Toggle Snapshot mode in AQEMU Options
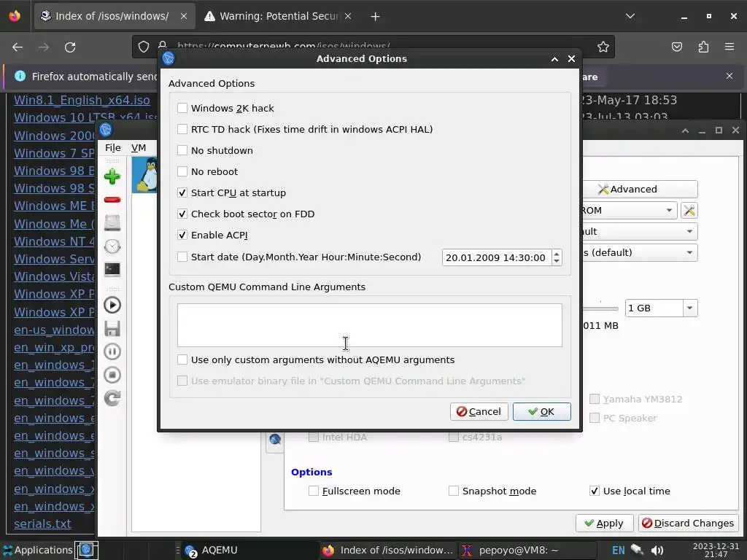The width and height of the screenshot is (747, 560). (454, 491)
